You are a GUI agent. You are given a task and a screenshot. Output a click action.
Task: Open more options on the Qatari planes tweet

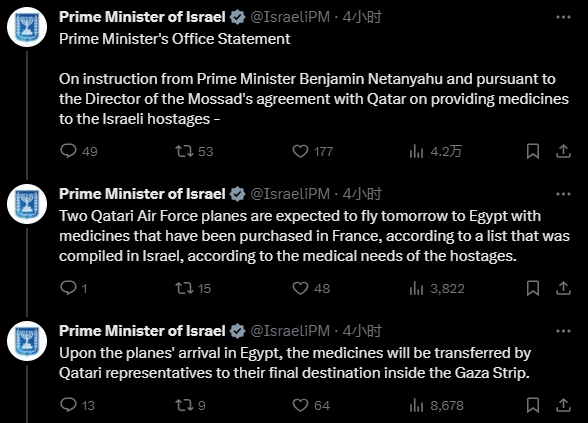click(x=563, y=194)
